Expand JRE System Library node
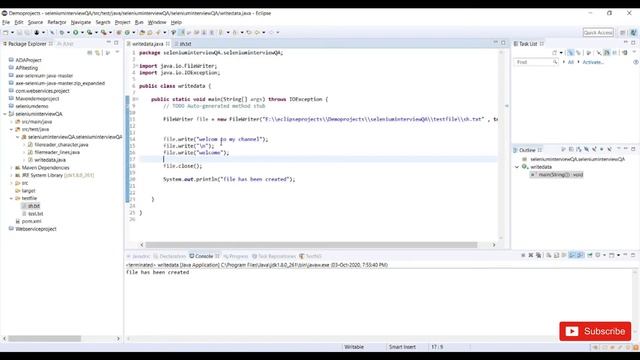This screenshot has width=640, height=360. click(x=11, y=176)
